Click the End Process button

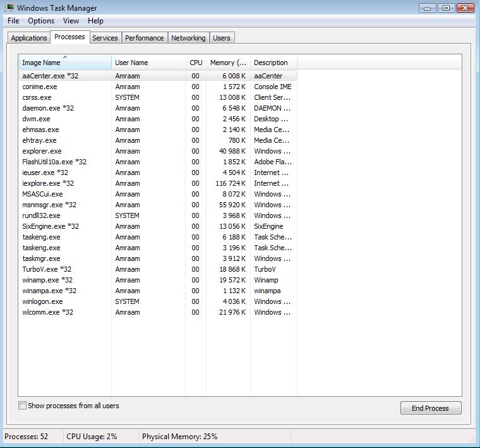pos(431,408)
